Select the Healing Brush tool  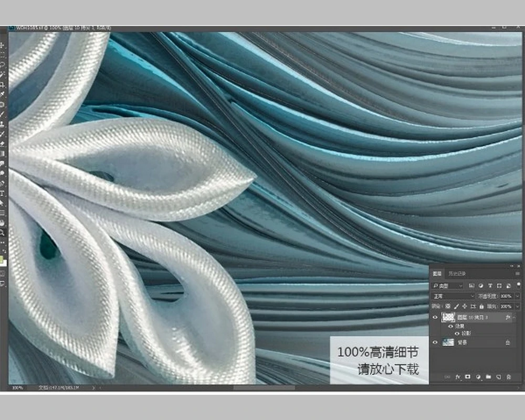(3, 104)
